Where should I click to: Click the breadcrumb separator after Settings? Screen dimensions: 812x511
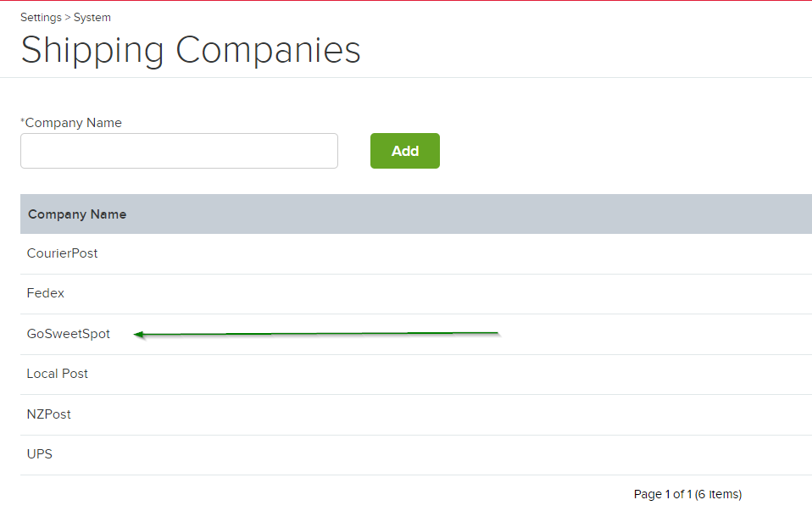coord(68,17)
